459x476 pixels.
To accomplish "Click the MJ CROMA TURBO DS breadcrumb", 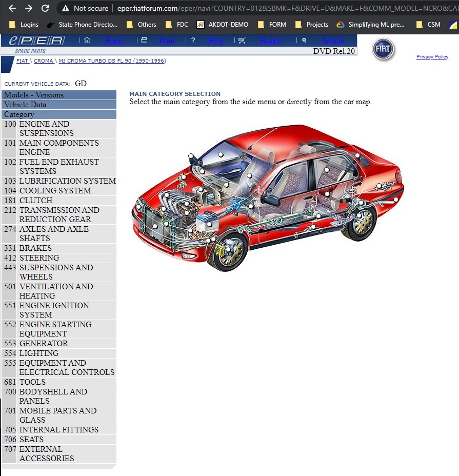I will [x=112, y=61].
